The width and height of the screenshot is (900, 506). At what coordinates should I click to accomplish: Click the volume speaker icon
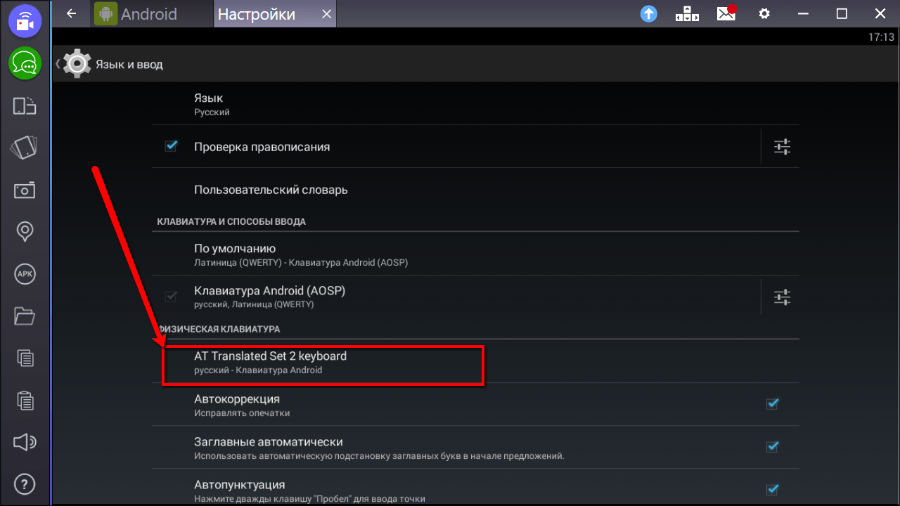tap(25, 442)
